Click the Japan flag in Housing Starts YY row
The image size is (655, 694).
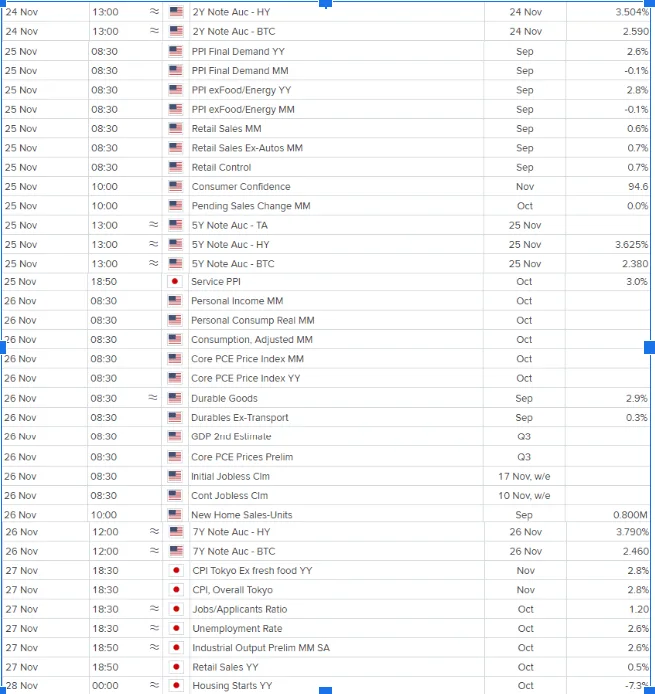point(176,686)
